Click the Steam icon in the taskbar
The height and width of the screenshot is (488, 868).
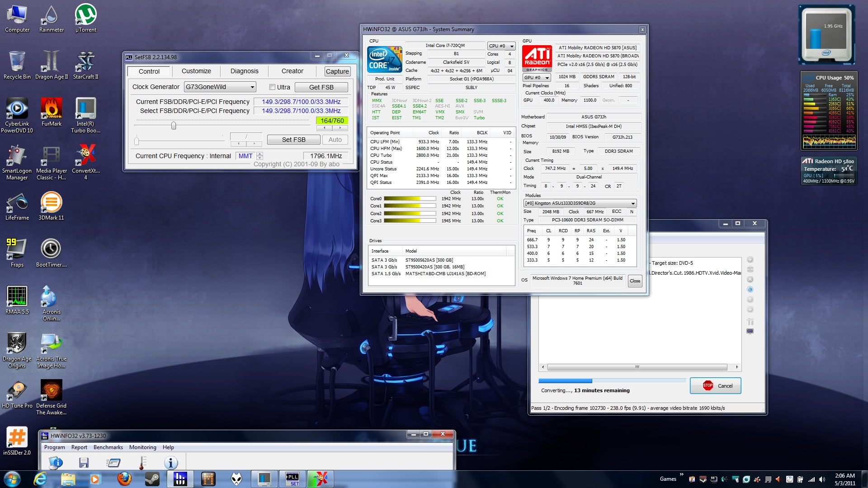coord(152,479)
